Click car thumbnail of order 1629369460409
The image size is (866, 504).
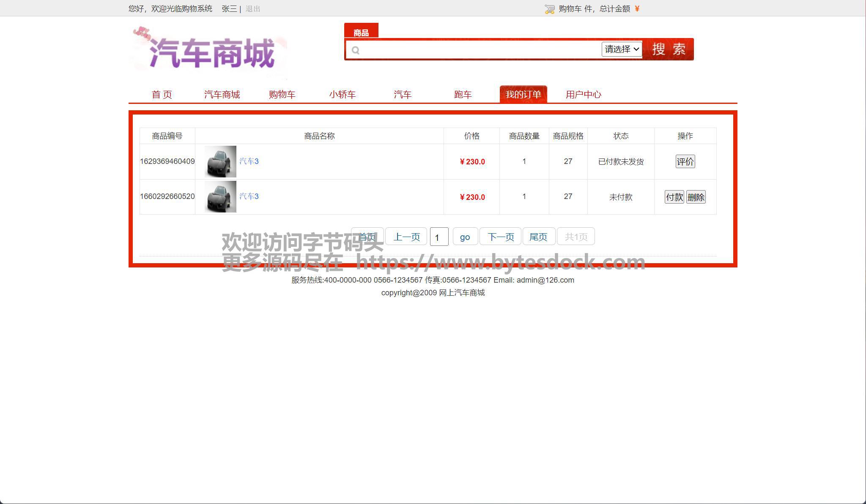pos(220,161)
